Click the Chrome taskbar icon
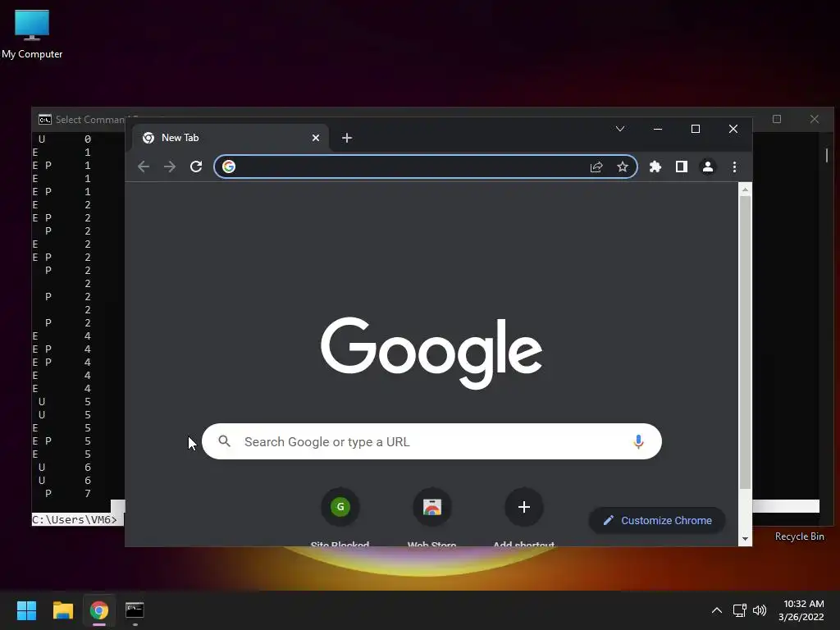 pyautogui.click(x=99, y=610)
